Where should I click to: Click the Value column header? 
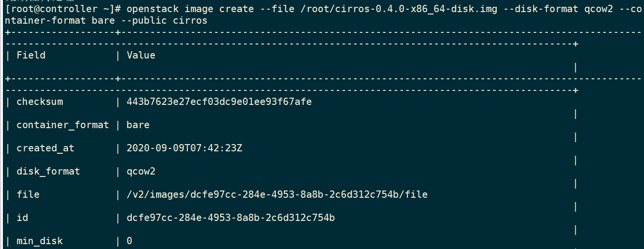(141, 55)
